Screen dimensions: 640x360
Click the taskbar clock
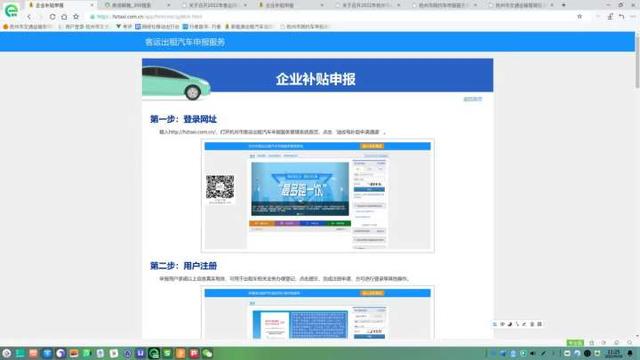613,353
